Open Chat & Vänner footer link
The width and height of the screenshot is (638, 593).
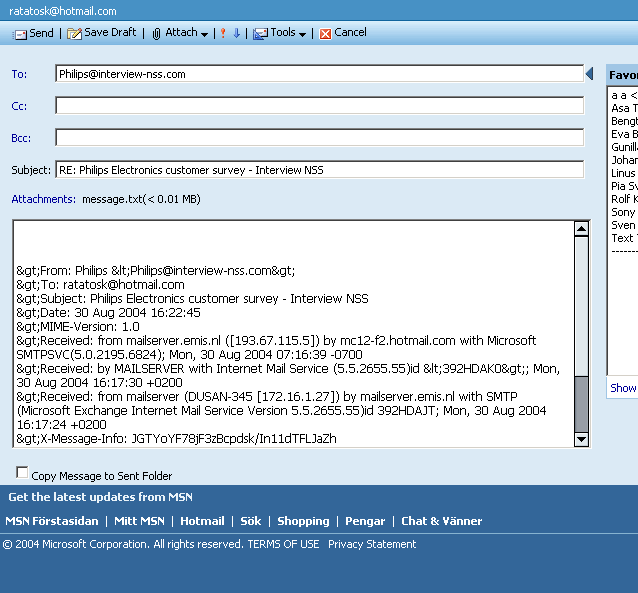(441, 521)
